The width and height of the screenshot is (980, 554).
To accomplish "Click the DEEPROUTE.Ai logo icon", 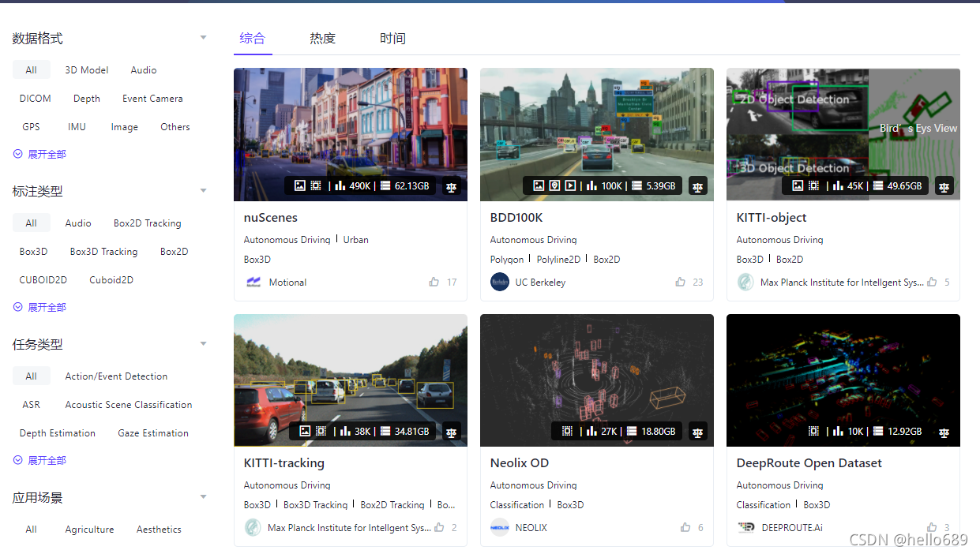I will [746, 527].
